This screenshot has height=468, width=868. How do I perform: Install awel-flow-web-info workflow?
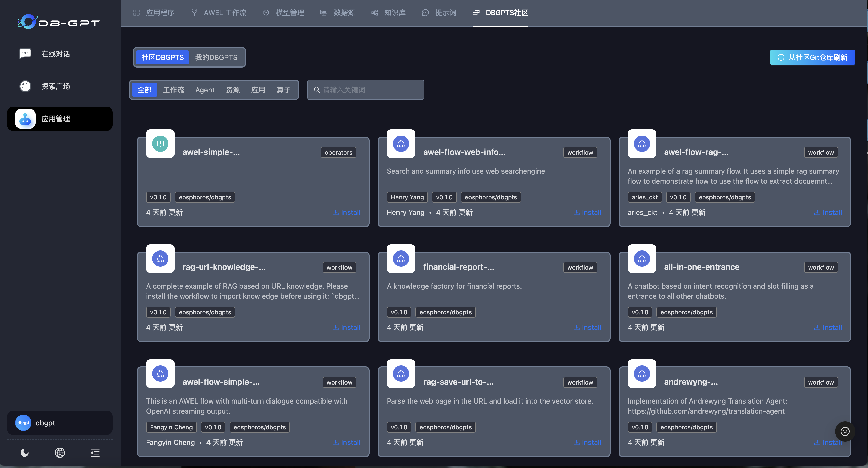pos(587,212)
